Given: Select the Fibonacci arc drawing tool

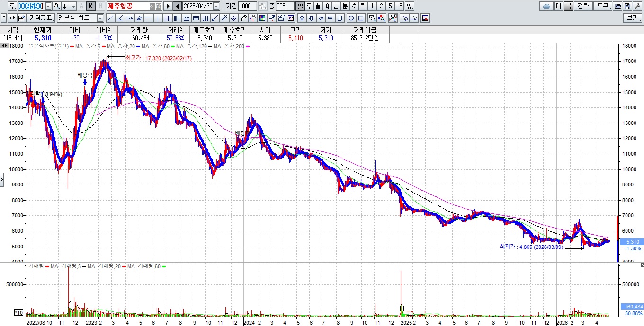Looking at the screenshot, I should pyautogui.click(x=130, y=18).
